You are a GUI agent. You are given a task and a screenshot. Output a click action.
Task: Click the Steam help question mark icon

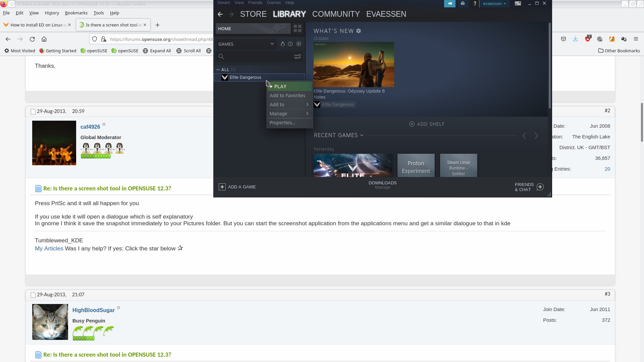(475, 3)
